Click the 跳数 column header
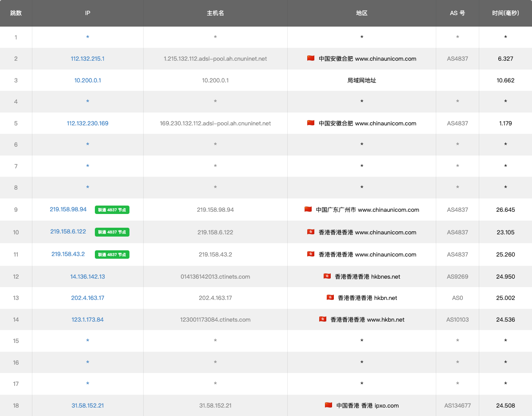 pos(16,13)
